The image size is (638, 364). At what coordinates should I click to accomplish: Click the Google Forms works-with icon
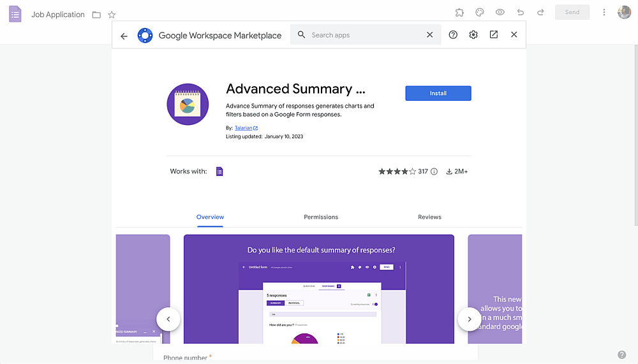pos(219,171)
